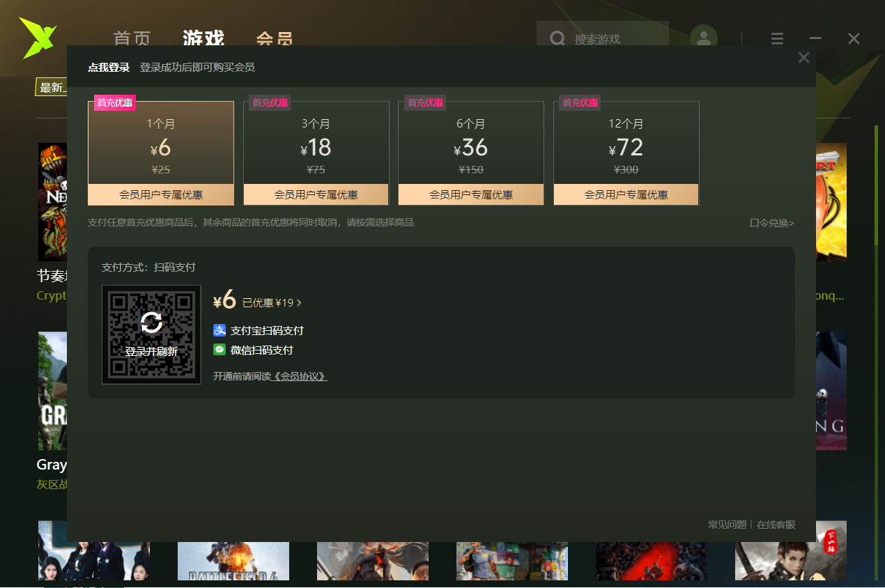Expand the 已优惠 ¥19 discount details

click(x=272, y=303)
